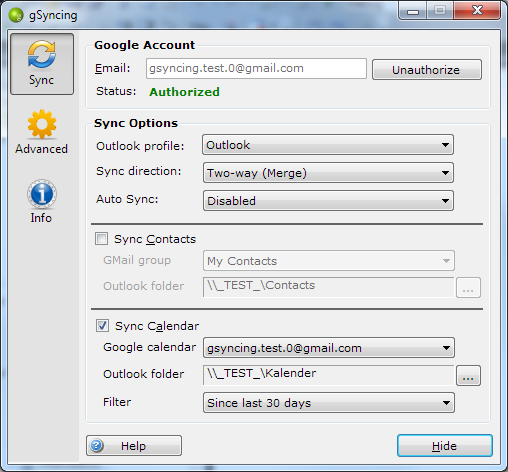Open the Advanced gear icon
508x472 pixels.
coord(42,124)
